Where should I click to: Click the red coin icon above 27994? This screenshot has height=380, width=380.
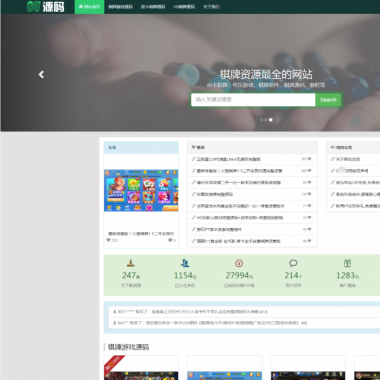239,263
